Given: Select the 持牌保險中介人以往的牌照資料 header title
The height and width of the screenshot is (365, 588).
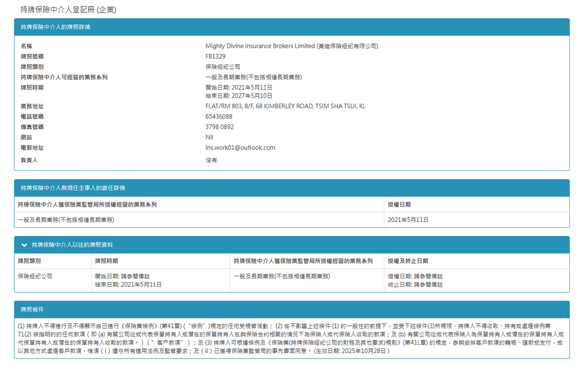Looking at the screenshot, I should tap(72, 244).
